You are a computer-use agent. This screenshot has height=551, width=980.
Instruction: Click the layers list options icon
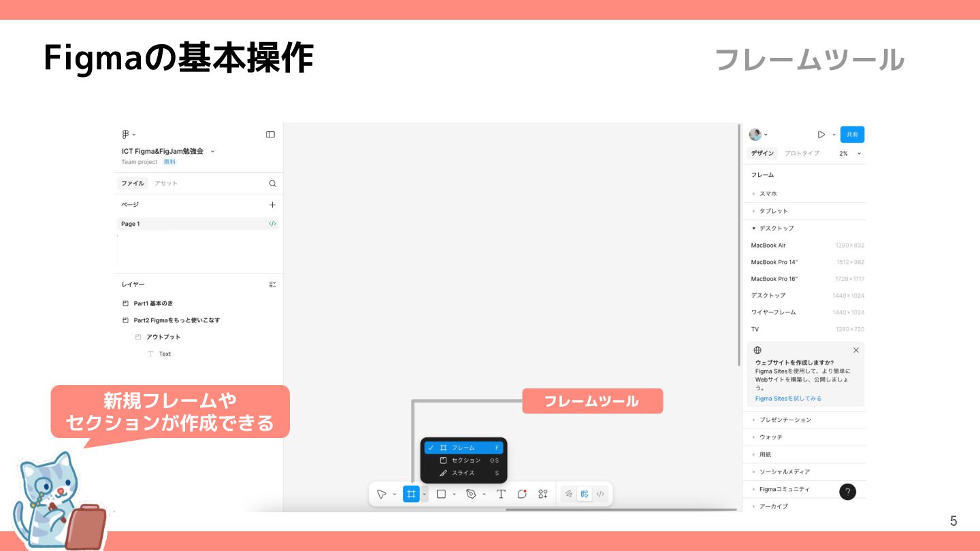point(272,284)
